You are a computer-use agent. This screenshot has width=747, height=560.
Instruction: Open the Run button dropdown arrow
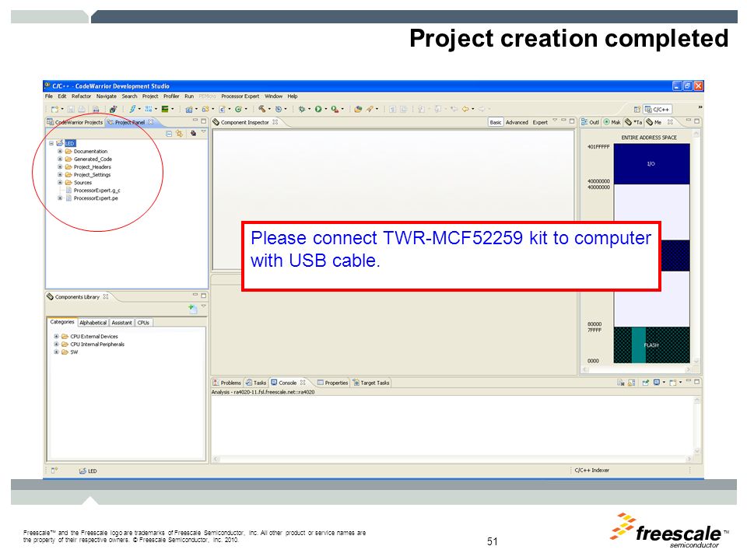(326, 109)
